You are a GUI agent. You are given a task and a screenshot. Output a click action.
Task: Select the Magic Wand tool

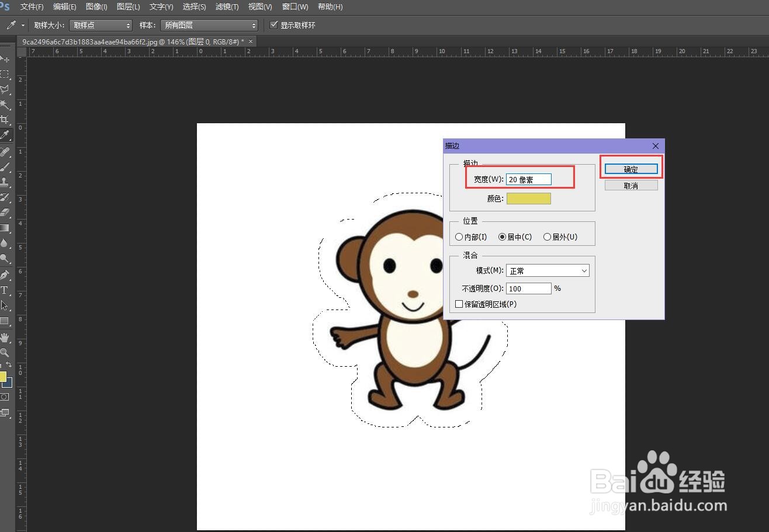click(5, 105)
